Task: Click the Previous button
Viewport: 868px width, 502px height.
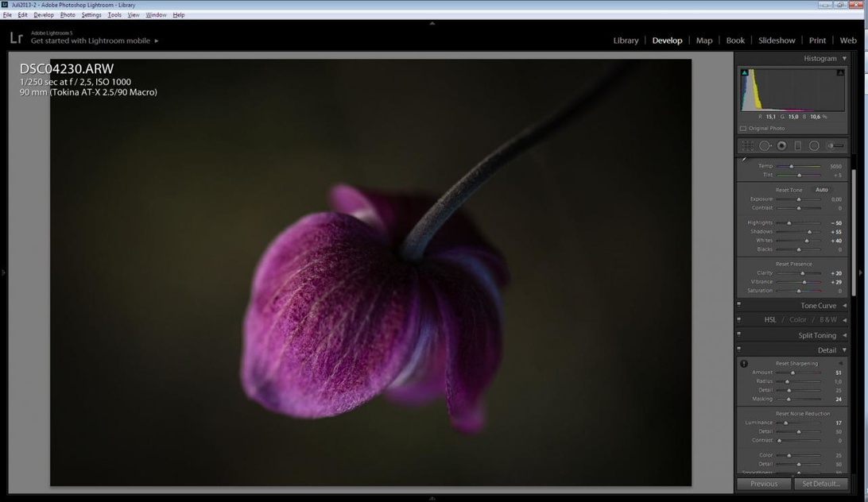Action: pos(764,484)
